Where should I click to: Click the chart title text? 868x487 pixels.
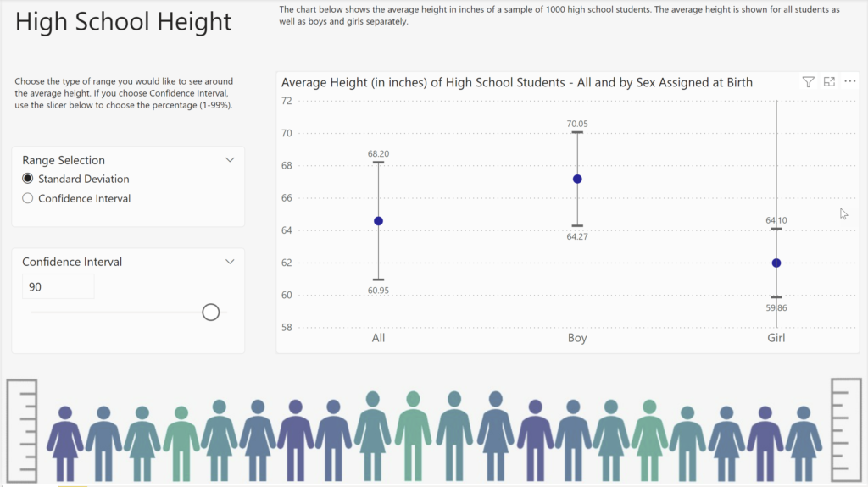(516, 82)
